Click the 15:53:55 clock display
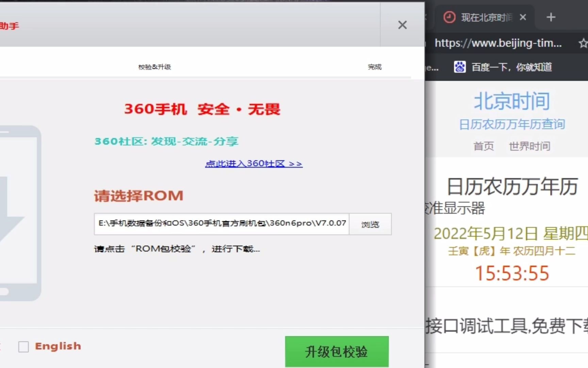Viewport: 588px width, 368px height. pyautogui.click(x=512, y=273)
